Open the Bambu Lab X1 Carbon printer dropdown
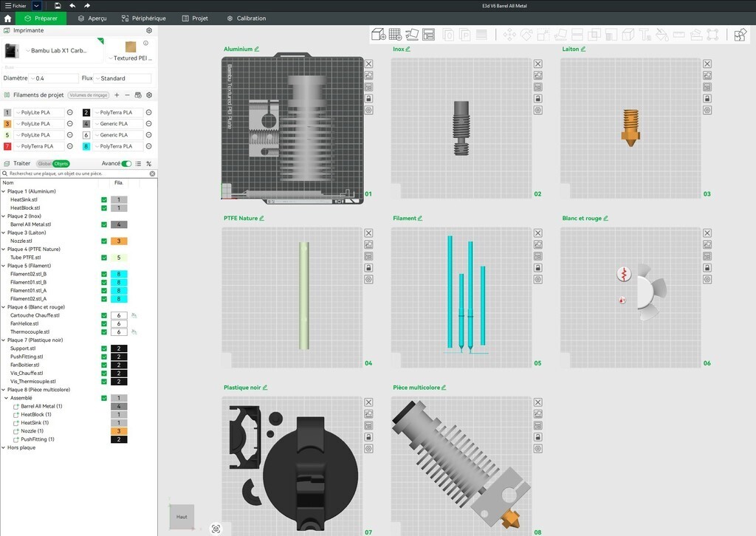Image resolution: width=756 pixels, height=536 pixels. 57,51
